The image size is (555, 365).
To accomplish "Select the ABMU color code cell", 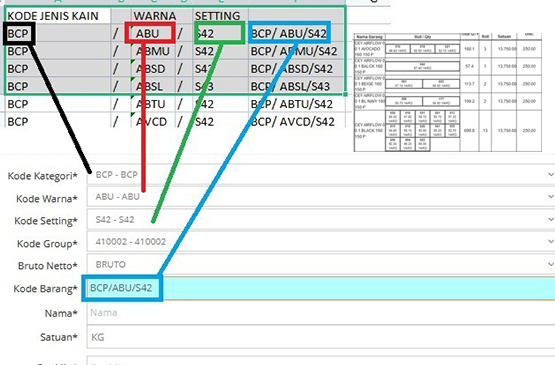I will point(153,51).
